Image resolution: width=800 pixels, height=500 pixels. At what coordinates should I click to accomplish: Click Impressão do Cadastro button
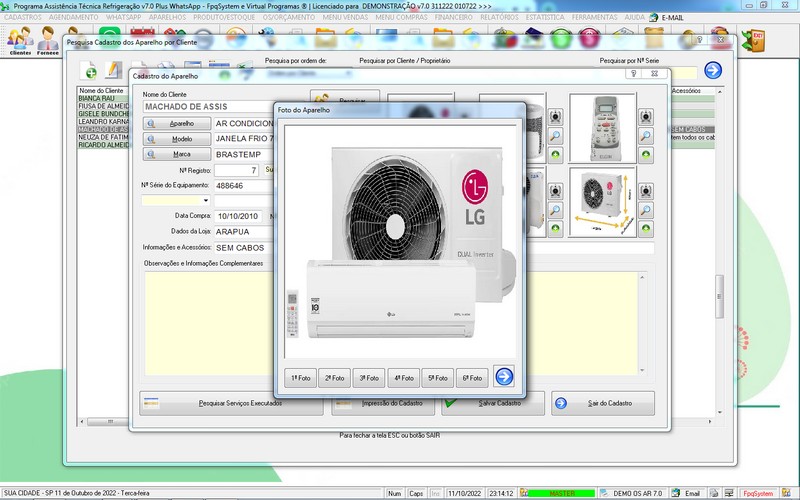coord(383,403)
